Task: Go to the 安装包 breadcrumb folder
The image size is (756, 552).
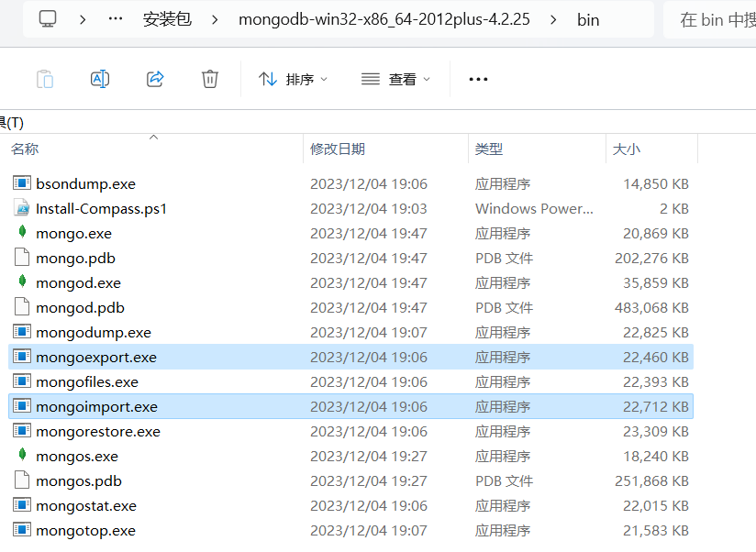Action: coord(167,20)
